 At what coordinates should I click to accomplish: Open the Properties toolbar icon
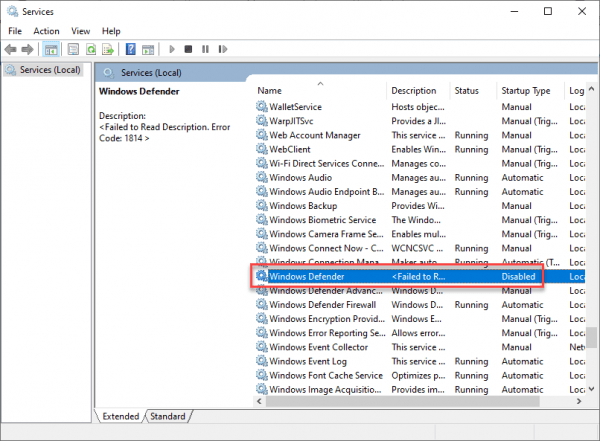point(73,49)
